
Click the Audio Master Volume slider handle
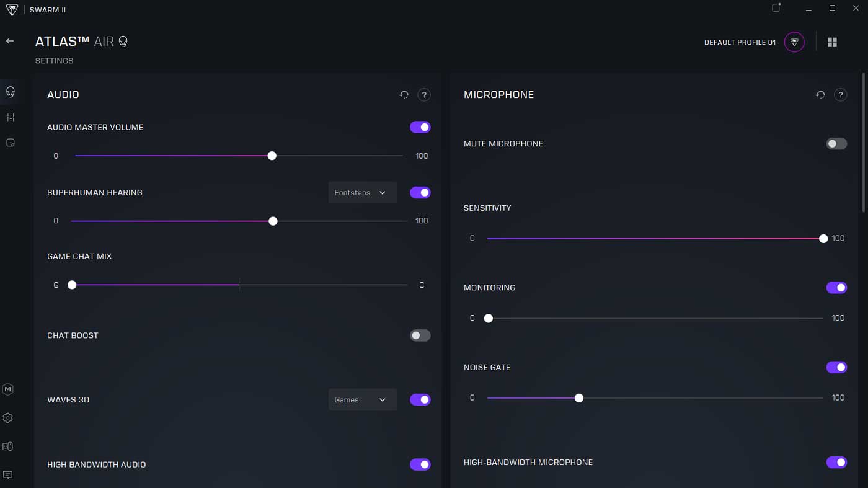[x=272, y=156]
